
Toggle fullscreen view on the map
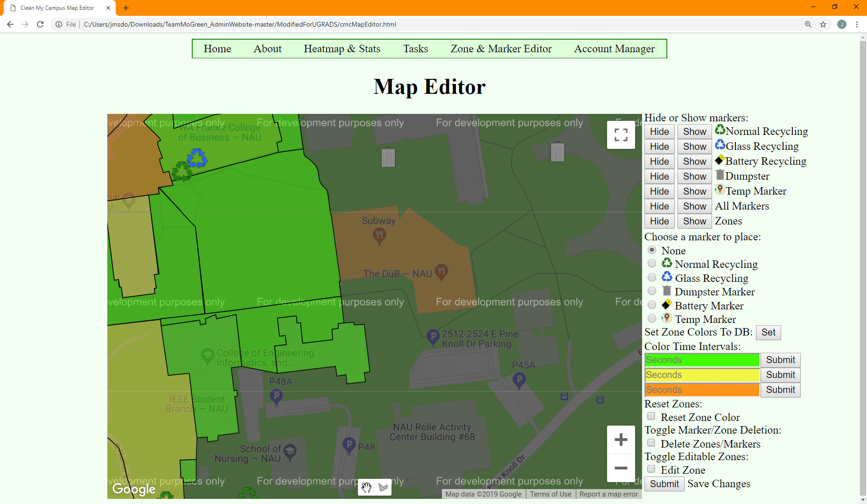[x=621, y=135]
